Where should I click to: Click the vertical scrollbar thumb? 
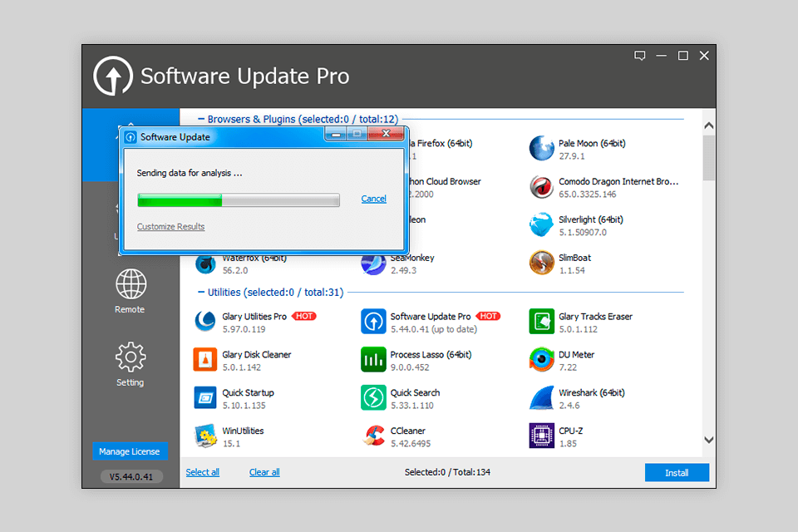point(709,158)
